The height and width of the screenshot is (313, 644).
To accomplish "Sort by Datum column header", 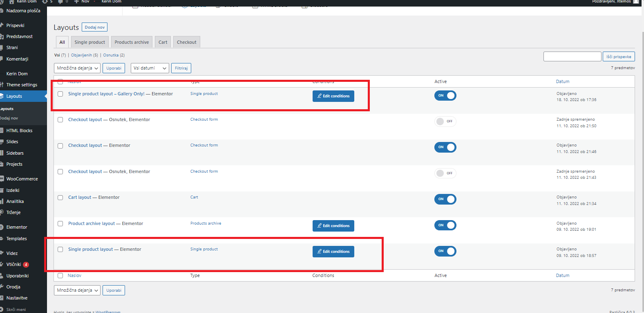I will [563, 81].
